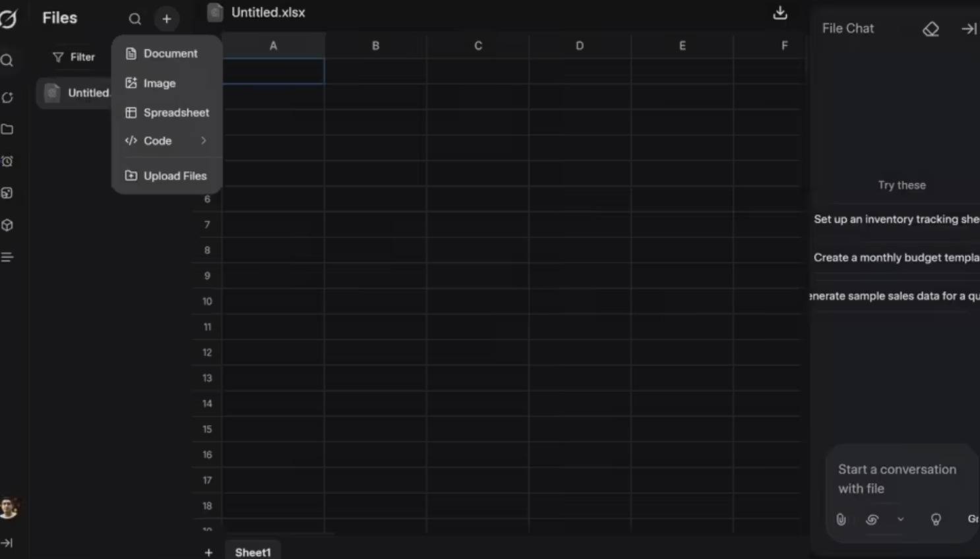This screenshot has width=980, height=559.
Task: Click 'Create a monthly budget template' suggestion
Action: coord(896,258)
